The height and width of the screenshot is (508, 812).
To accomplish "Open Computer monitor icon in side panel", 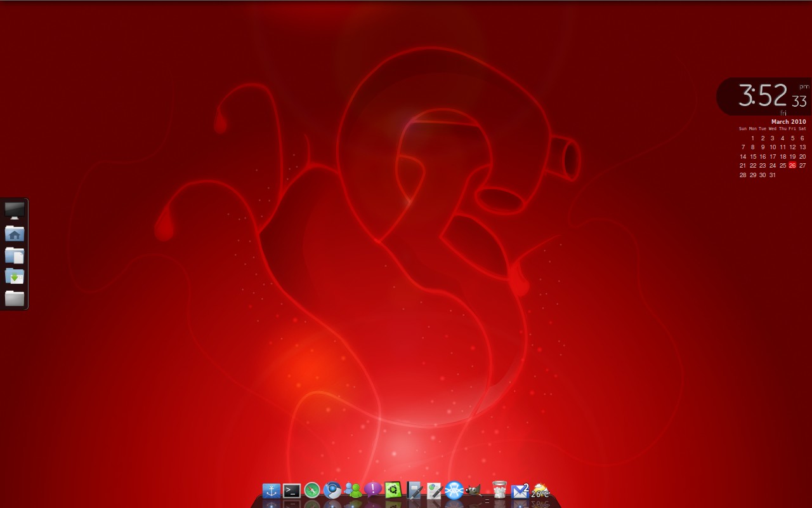I will point(15,211).
